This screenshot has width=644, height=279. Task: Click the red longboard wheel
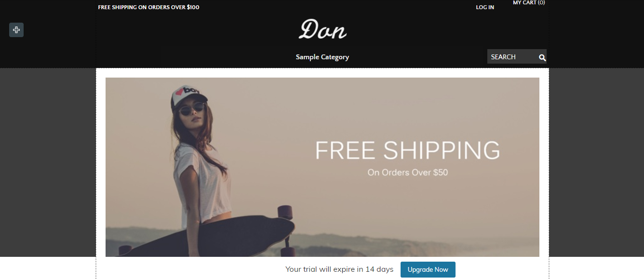click(x=284, y=213)
